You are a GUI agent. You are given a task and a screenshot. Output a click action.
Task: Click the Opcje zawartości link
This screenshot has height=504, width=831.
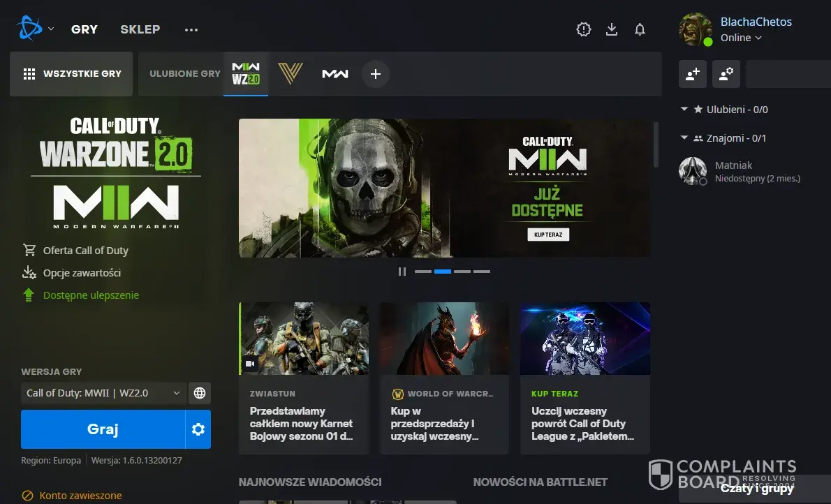[x=82, y=272]
